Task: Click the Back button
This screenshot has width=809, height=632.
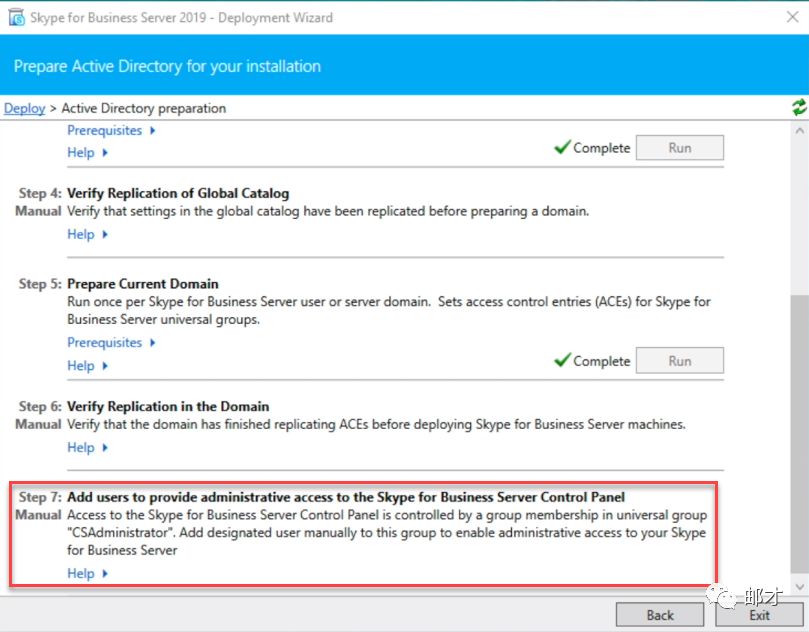Action: coord(659,615)
